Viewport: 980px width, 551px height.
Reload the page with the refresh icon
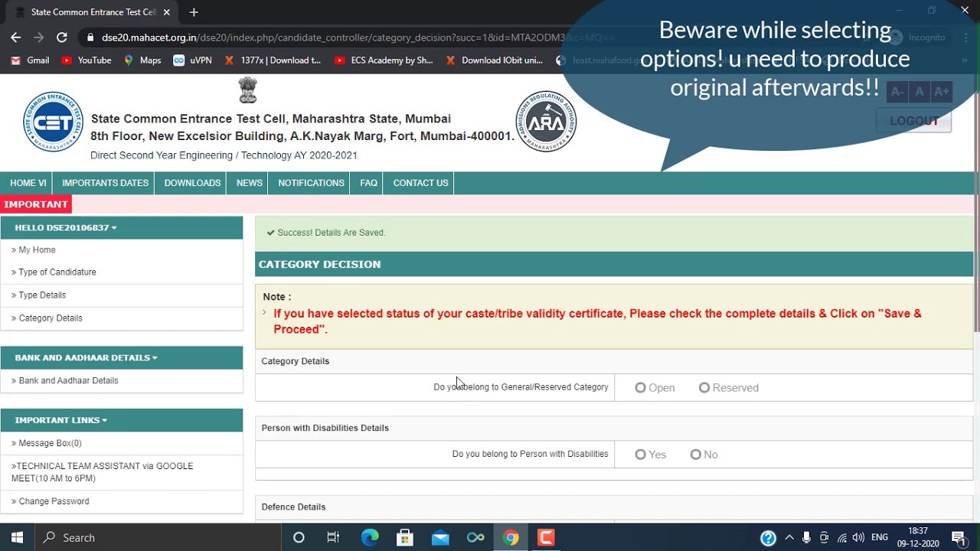(x=62, y=37)
